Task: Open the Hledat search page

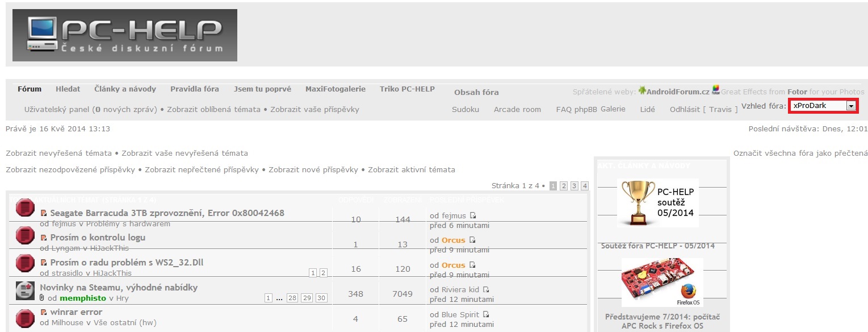Action: [68, 89]
